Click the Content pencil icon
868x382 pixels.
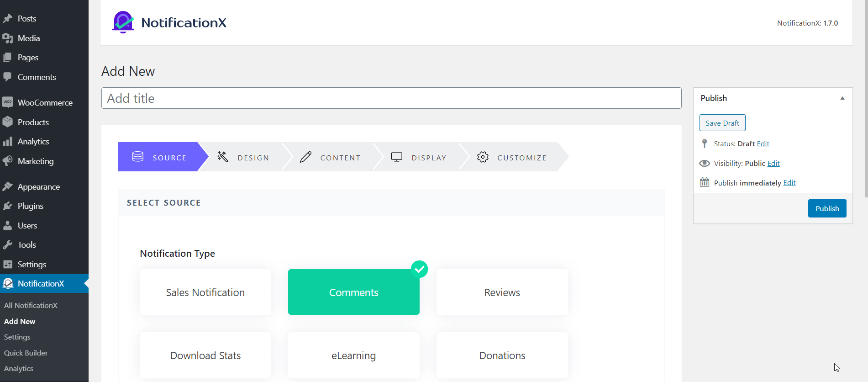(x=305, y=157)
